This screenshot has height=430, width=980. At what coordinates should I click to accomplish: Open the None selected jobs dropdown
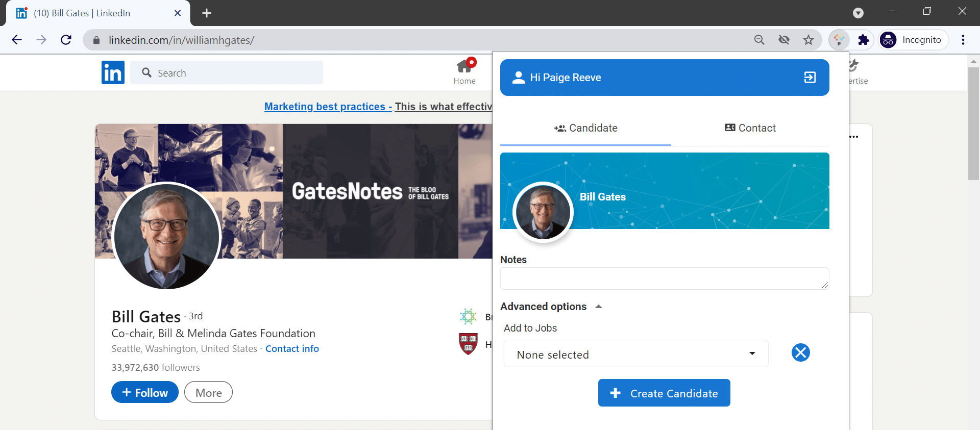[636, 353]
